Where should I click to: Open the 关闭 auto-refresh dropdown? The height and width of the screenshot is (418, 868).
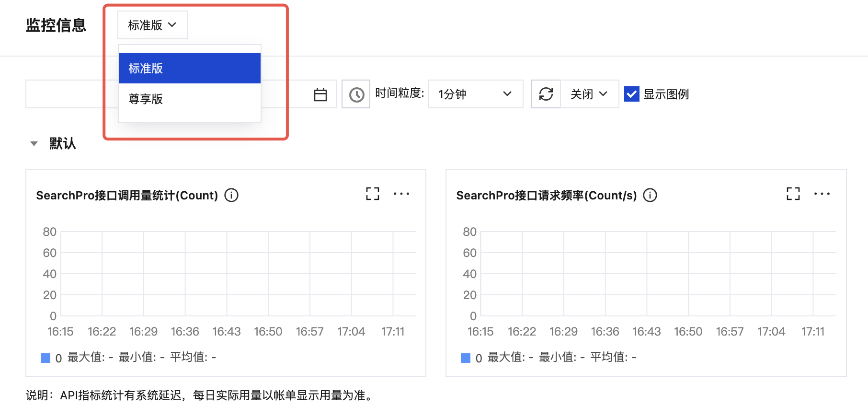[x=589, y=94]
